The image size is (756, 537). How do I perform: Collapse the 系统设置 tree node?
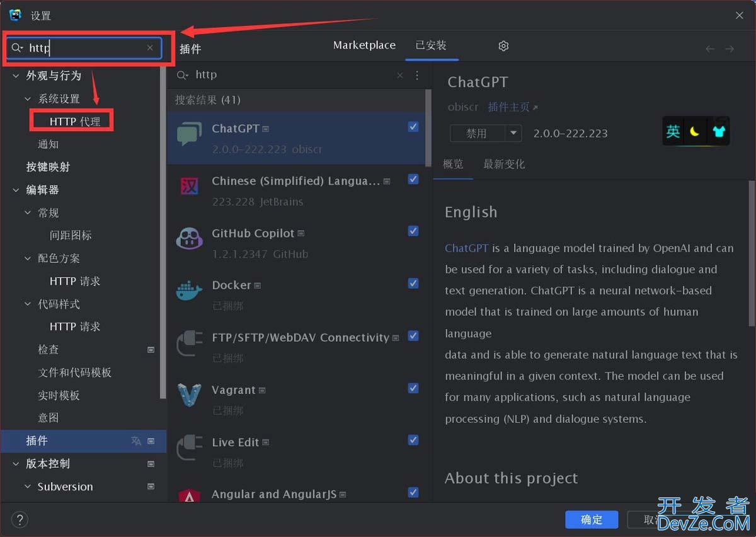28,99
